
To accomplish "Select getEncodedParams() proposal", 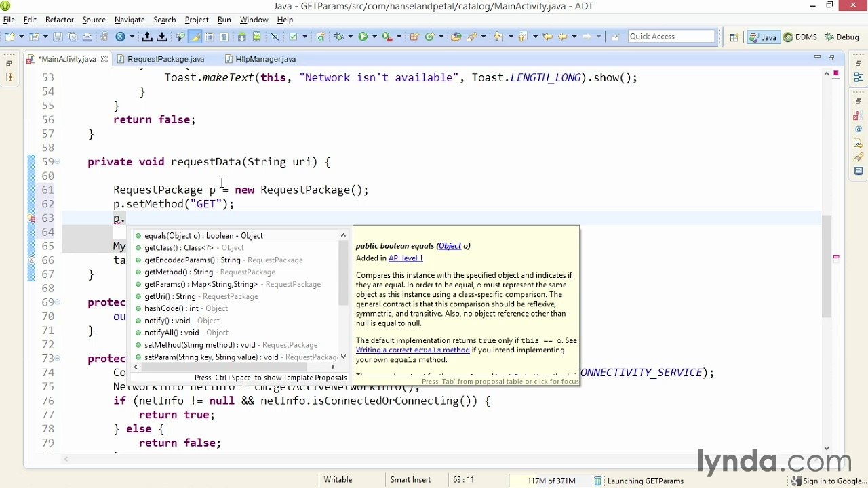I will [236, 260].
